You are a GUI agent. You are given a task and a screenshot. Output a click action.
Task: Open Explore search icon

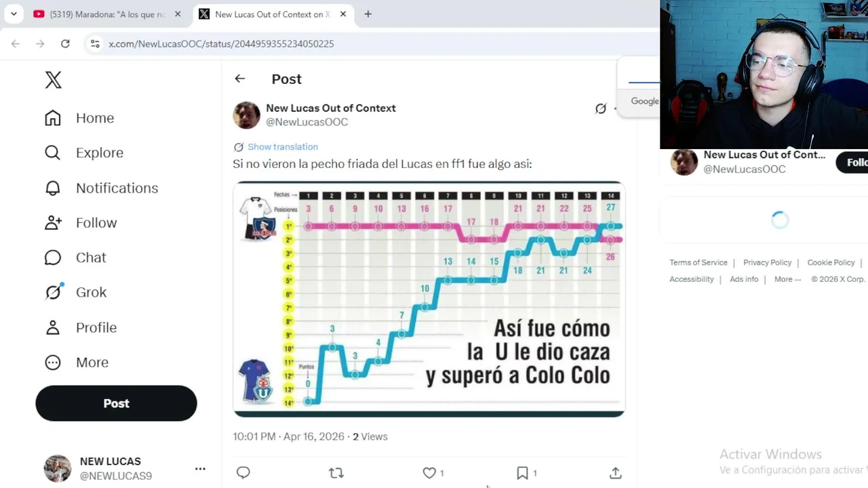pos(53,152)
